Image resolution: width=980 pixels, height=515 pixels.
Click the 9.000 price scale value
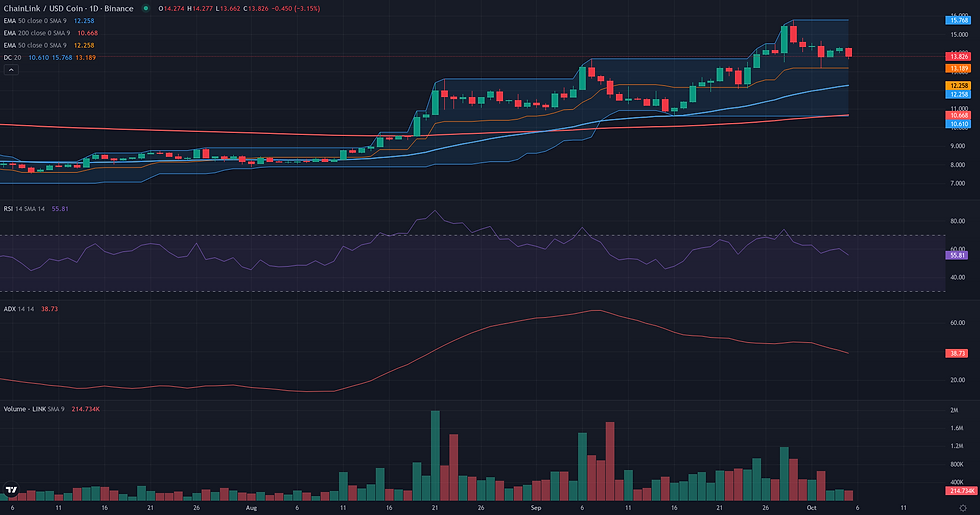point(958,146)
